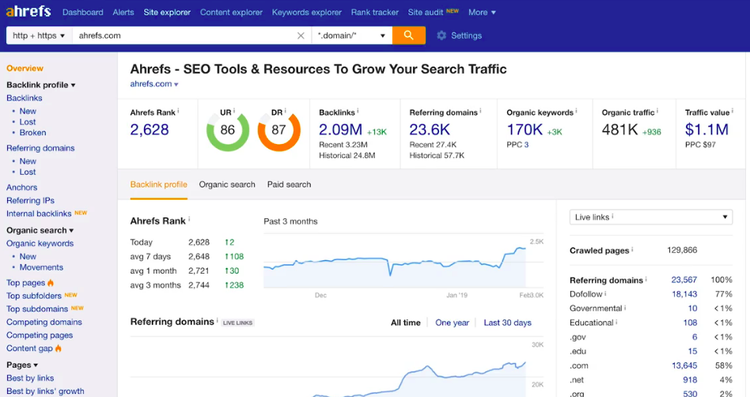
Task: Click the ahrefs logo
Action: [28, 11]
